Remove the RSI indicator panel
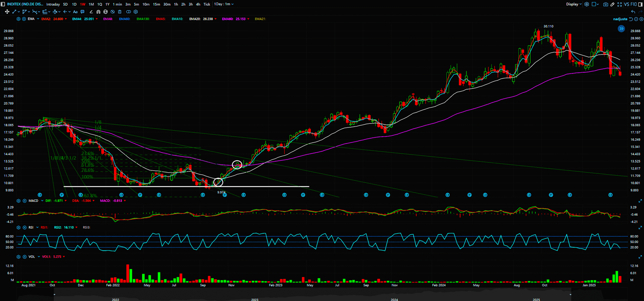This screenshot has width=644, height=301. tap(24, 227)
